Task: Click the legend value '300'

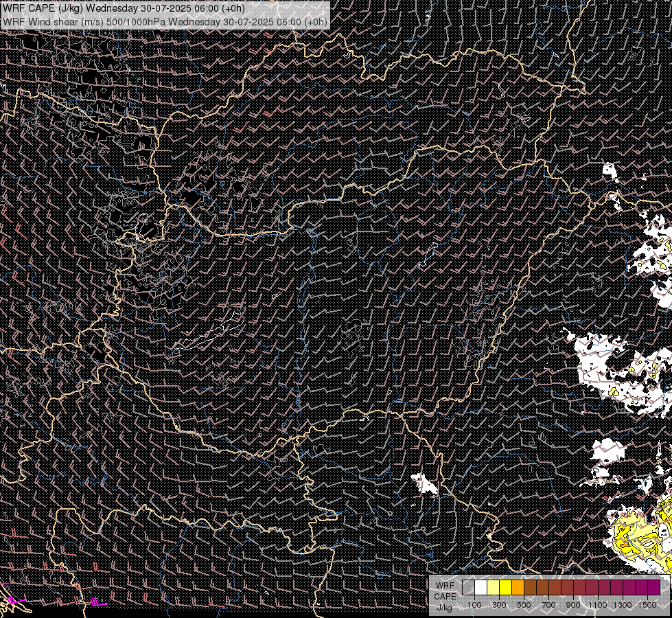Action: tap(499, 605)
